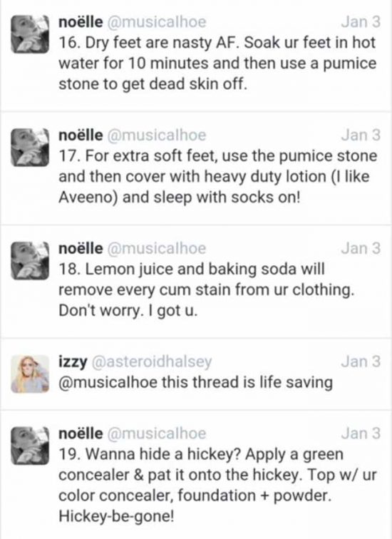
Task: Open @musicalhoe handle on lemon juice tweet
Action: pyautogui.click(x=157, y=248)
